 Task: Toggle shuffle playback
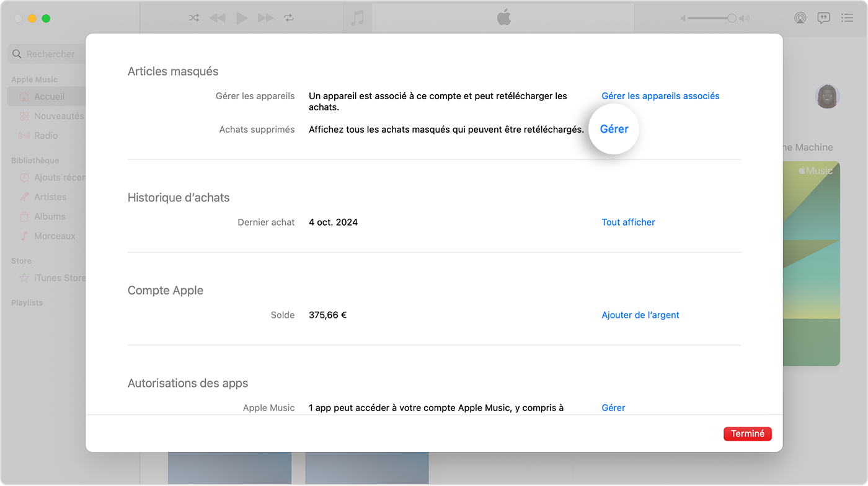point(193,17)
